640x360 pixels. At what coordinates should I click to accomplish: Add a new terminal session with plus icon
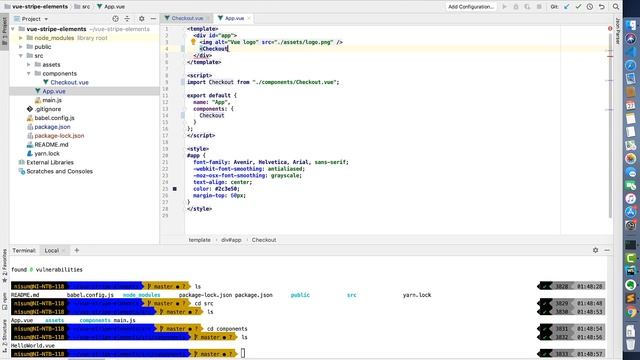point(76,250)
